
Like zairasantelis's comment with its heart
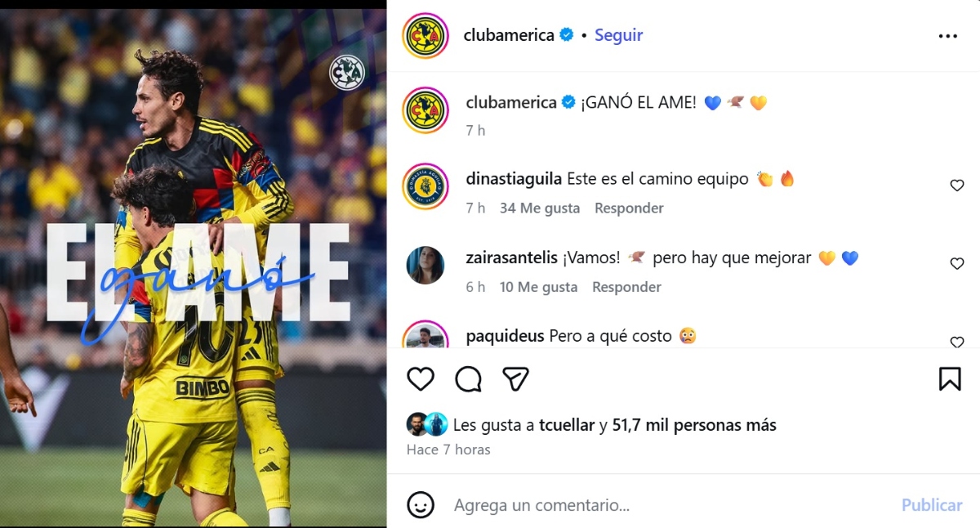tap(957, 263)
